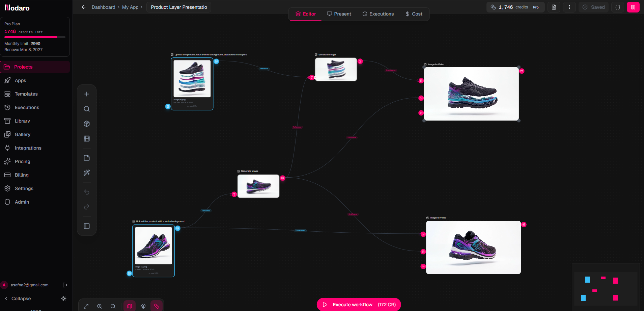Image resolution: width=644 pixels, height=311 pixels.
Task: Open the three-dot more options menu
Action: 569,7
